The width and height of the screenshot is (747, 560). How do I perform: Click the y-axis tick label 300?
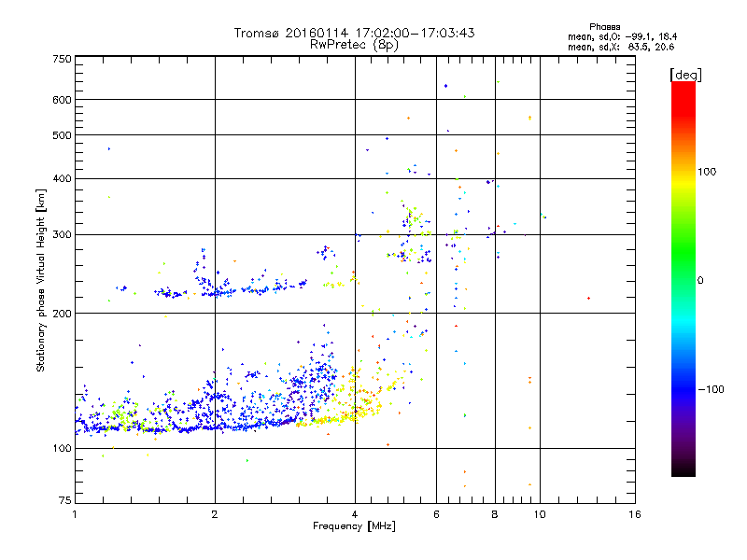(62, 235)
